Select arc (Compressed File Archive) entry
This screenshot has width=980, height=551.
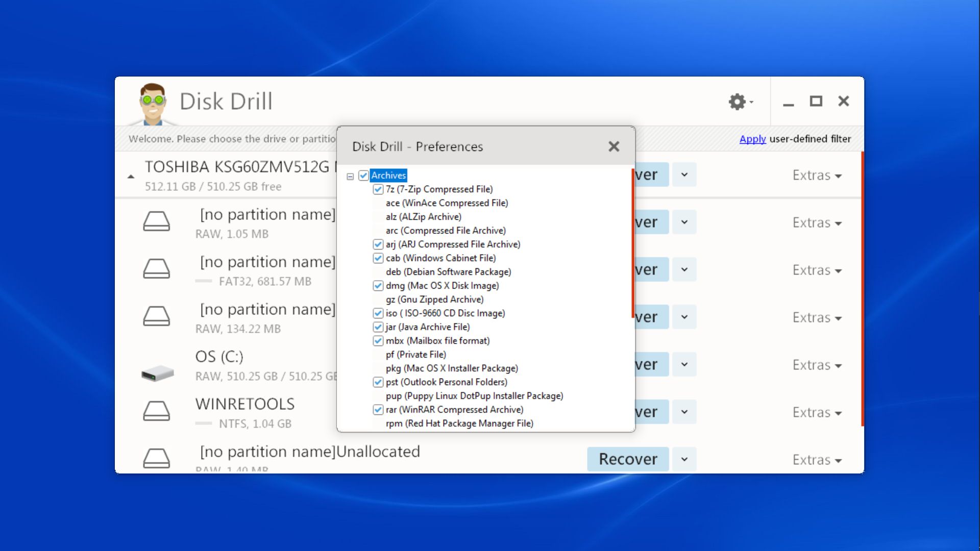446,231
